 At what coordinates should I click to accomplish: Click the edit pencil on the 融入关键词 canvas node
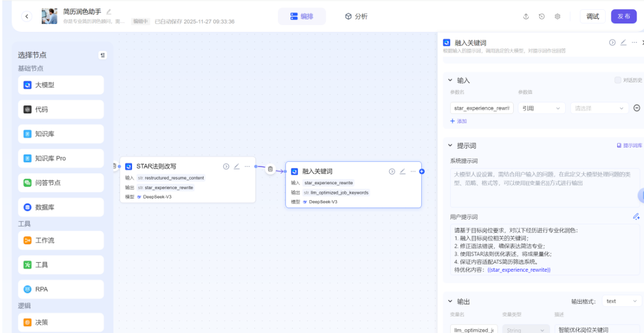[402, 171]
